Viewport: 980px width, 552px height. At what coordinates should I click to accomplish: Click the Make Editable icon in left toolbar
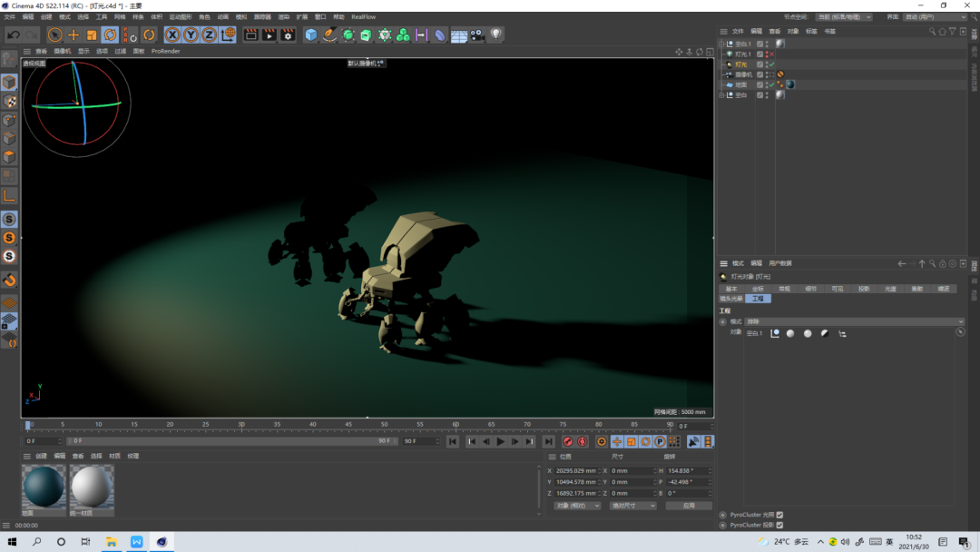tap(9, 59)
